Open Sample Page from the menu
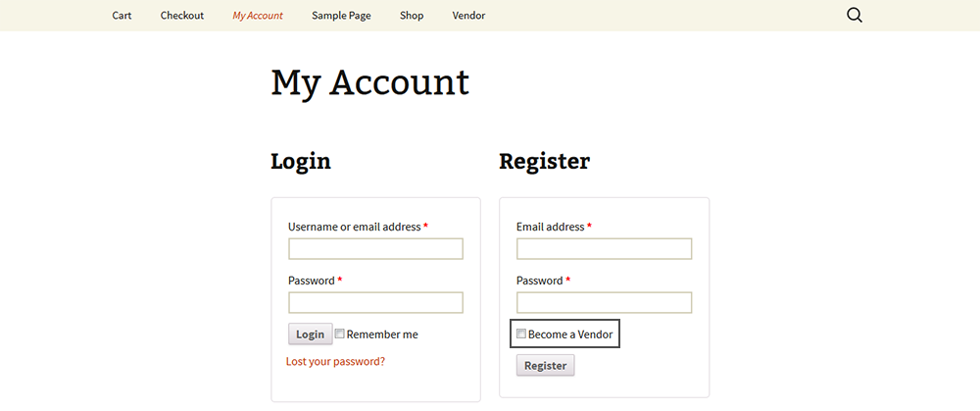 click(341, 16)
